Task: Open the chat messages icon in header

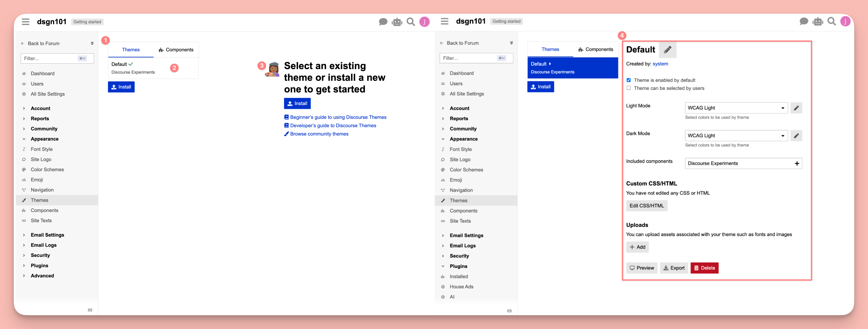Action: (383, 22)
